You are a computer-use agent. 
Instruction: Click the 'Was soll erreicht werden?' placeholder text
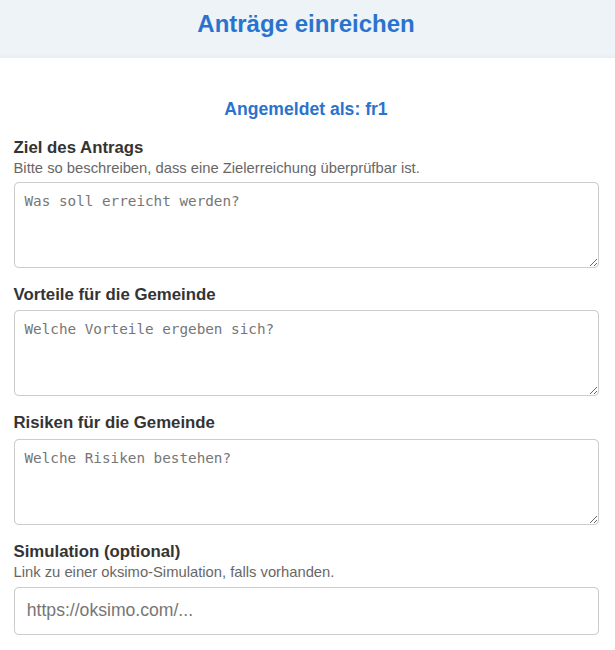[x=132, y=201]
